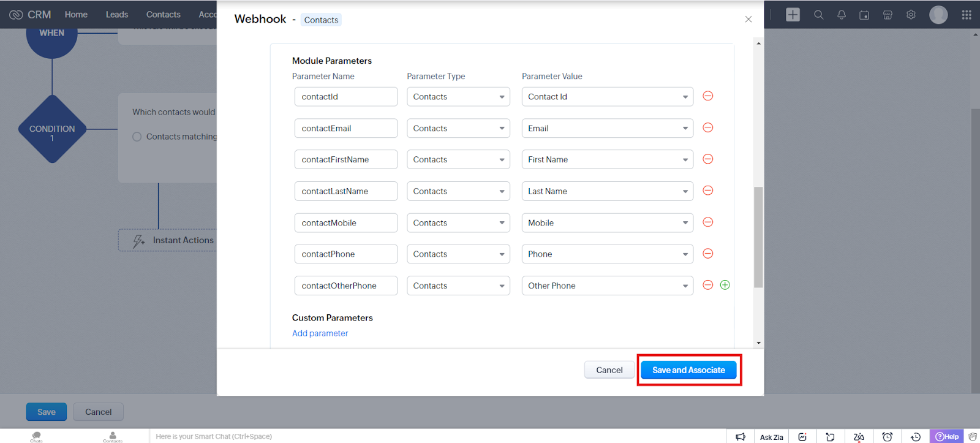This screenshot has width=980, height=443.
Task: Open the notifications bell
Action: pyautogui.click(x=842, y=15)
